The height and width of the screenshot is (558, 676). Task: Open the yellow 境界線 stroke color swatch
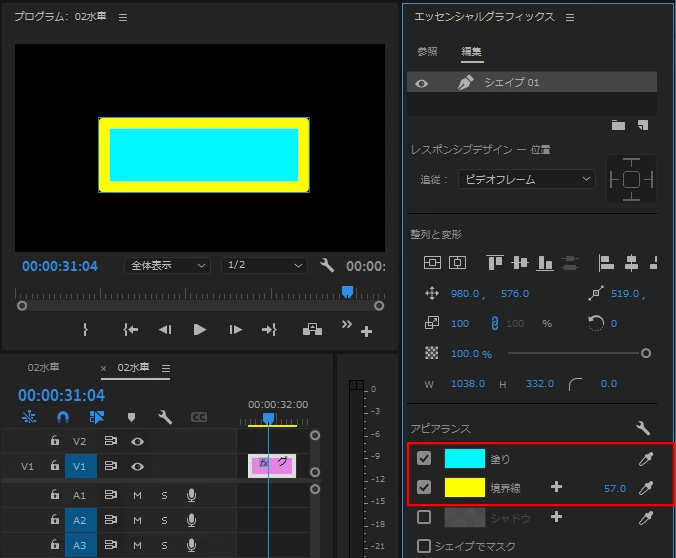464,488
